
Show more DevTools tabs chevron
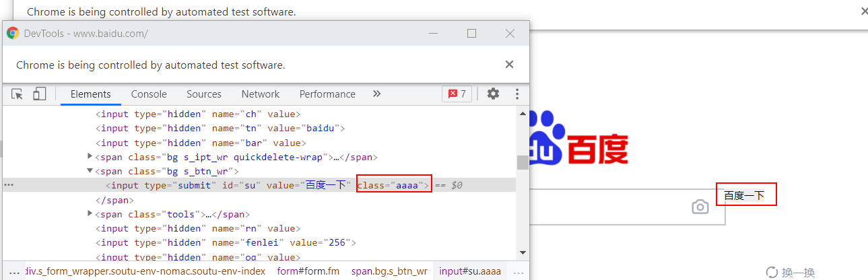point(376,94)
